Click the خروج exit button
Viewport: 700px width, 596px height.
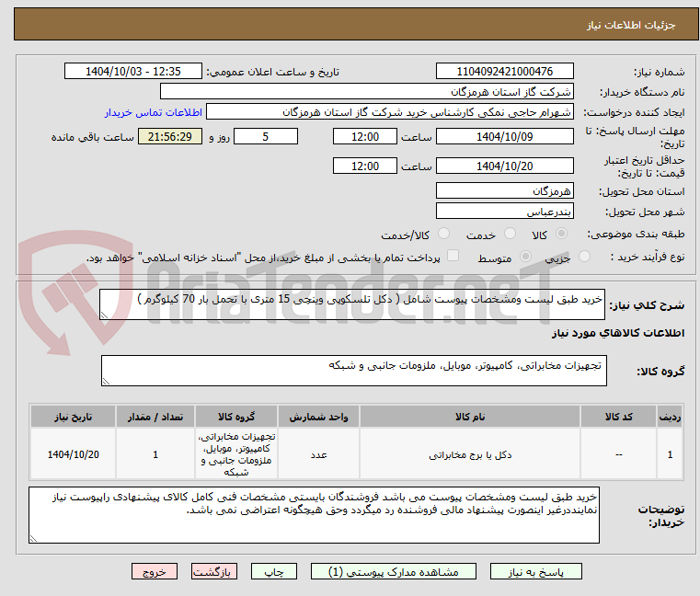(x=154, y=571)
